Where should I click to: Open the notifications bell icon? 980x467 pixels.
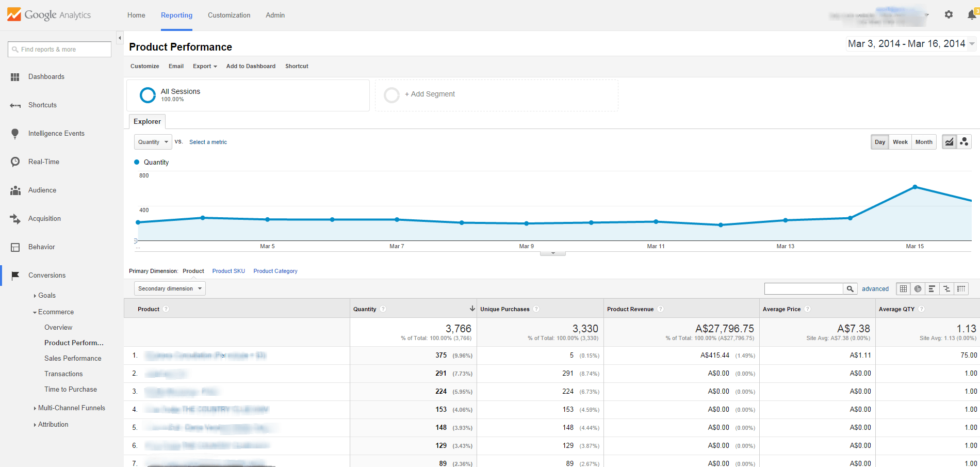[970, 14]
